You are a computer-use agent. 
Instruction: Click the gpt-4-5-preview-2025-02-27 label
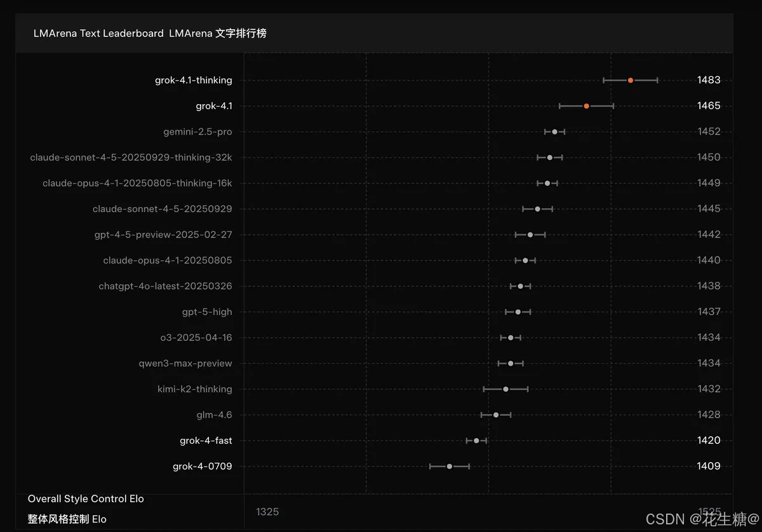tap(163, 235)
